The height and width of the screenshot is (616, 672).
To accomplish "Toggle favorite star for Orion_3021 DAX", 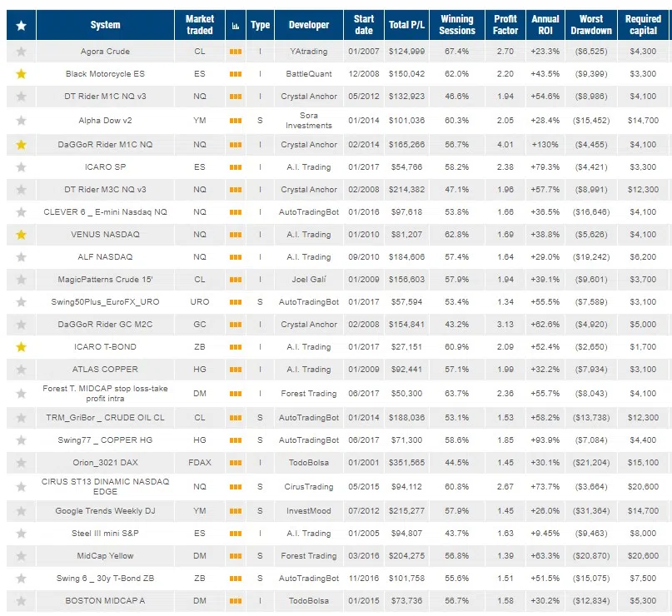I will click(x=21, y=463).
